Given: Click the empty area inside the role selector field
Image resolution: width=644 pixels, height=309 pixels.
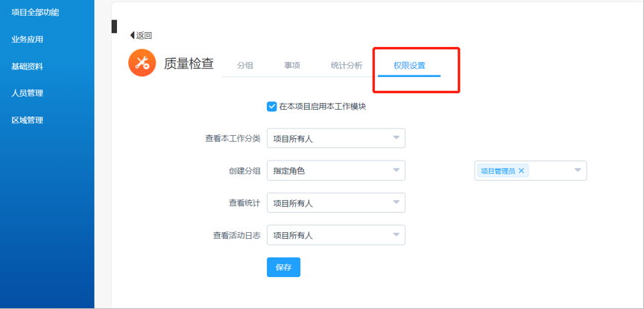Looking at the screenshot, I should point(549,171).
